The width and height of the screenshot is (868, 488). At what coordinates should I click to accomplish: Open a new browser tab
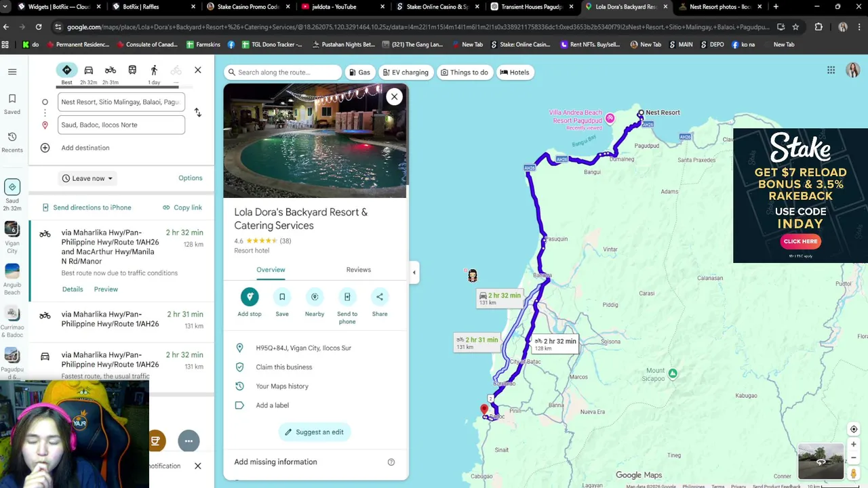coord(775,7)
